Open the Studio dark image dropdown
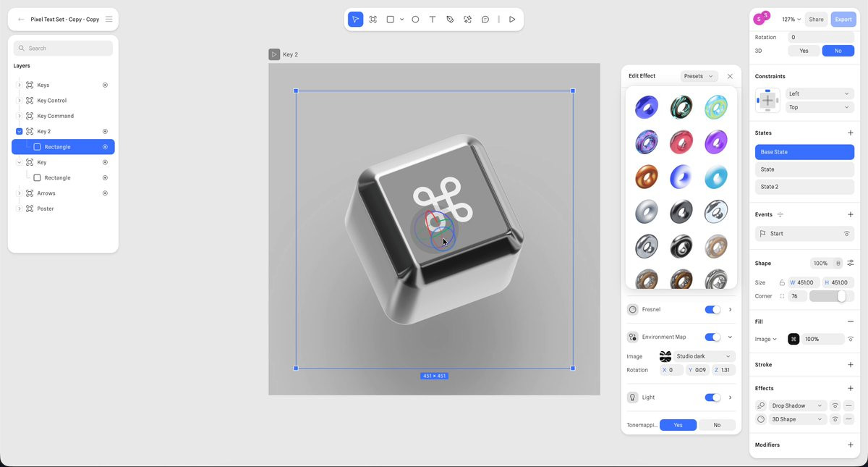Viewport: 868px width, 467px height. 705,356
